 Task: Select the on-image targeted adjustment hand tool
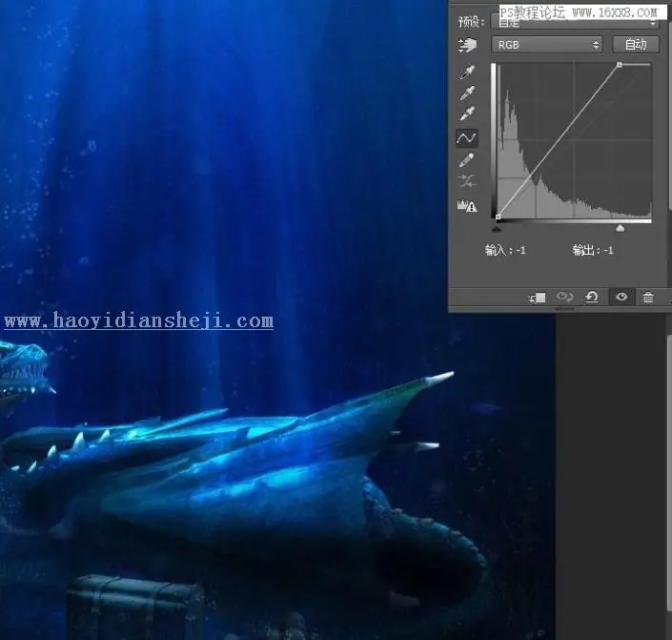(467, 45)
